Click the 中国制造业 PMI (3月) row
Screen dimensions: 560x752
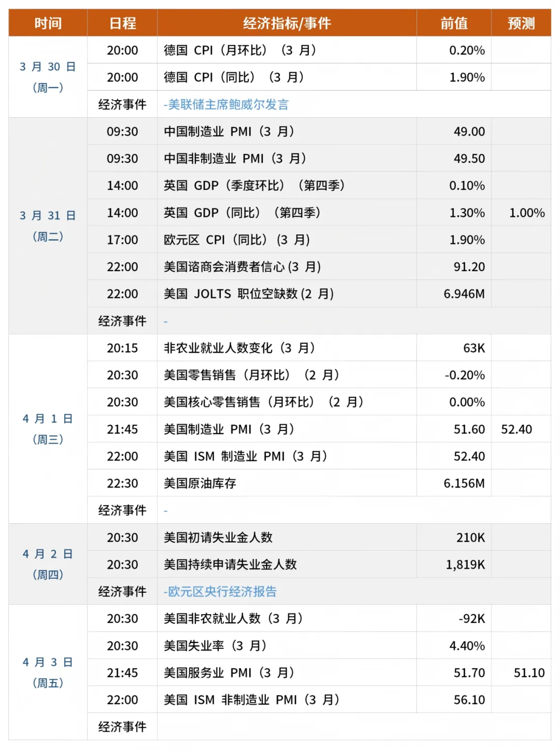pyautogui.click(x=229, y=132)
